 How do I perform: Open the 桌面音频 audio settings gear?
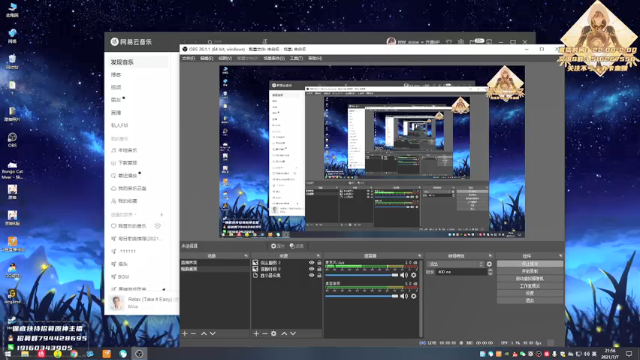coord(413,296)
